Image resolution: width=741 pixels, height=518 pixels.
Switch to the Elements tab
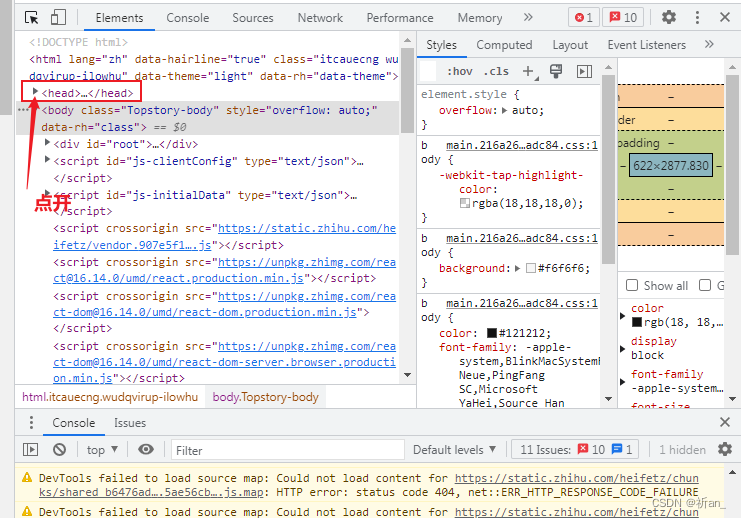119,18
